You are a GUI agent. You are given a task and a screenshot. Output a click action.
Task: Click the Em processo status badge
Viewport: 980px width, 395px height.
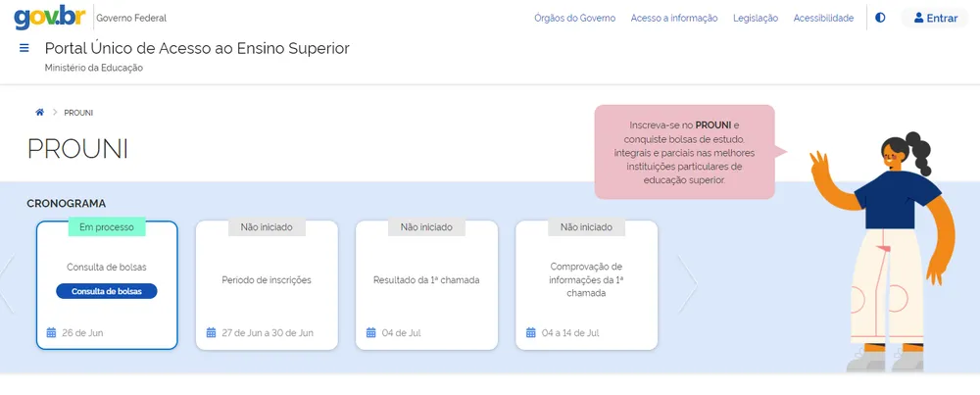pyautogui.click(x=107, y=227)
